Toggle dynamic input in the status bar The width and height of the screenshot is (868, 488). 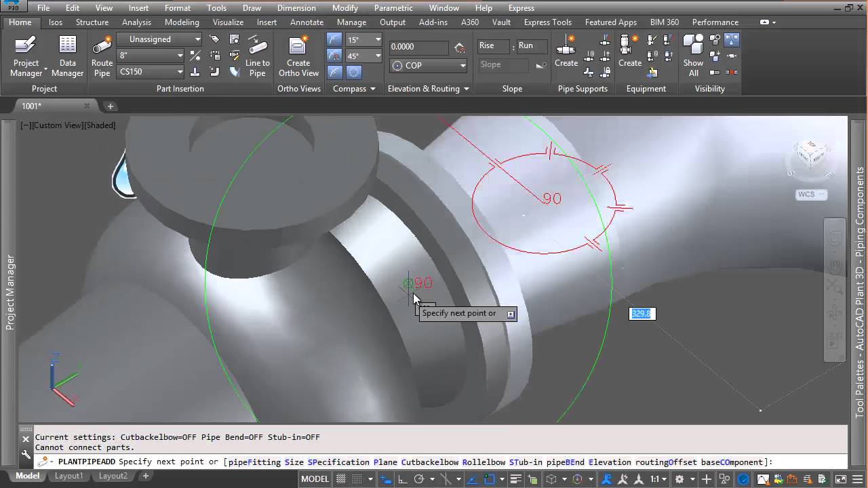[x=386, y=479]
